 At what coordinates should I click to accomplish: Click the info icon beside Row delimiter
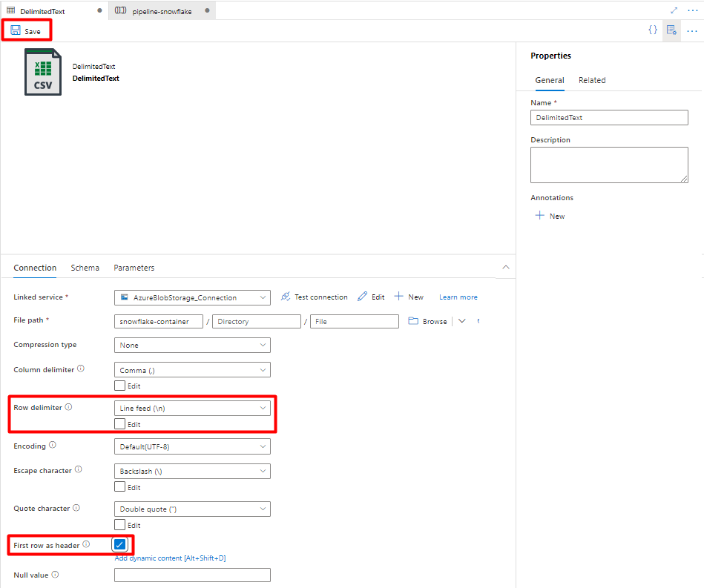pyautogui.click(x=68, y=407)
